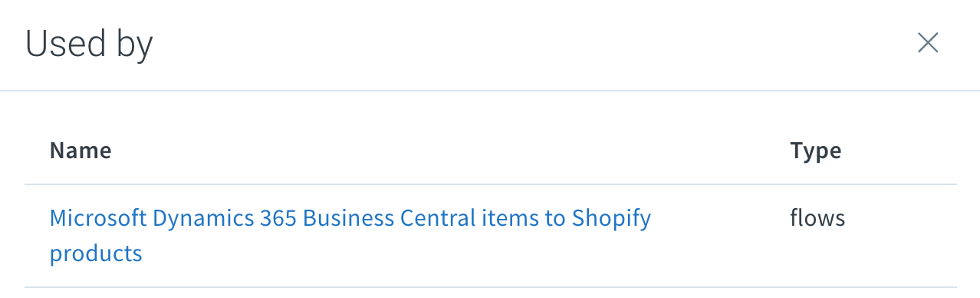Click the Type column header
980x298 pixels.
(815, 151)
